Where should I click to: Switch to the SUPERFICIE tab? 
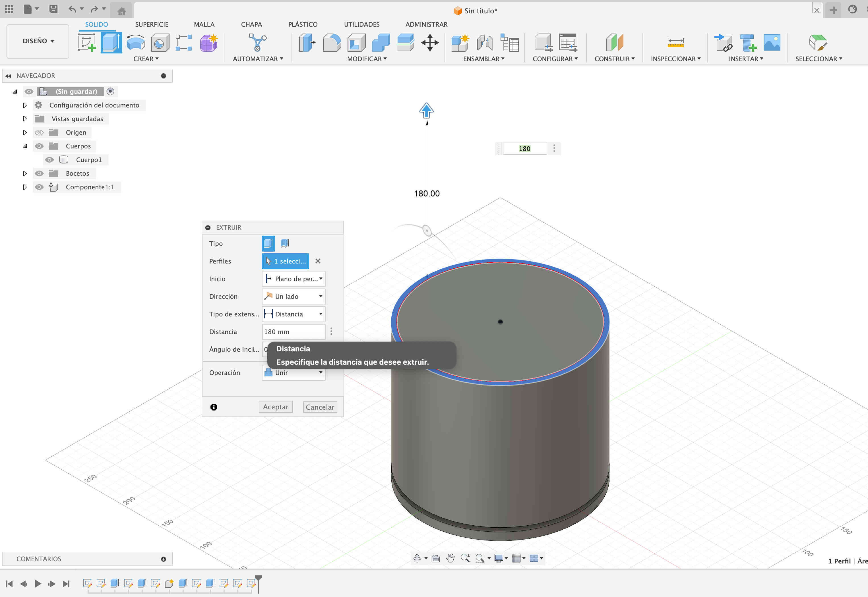click(152, 24)
